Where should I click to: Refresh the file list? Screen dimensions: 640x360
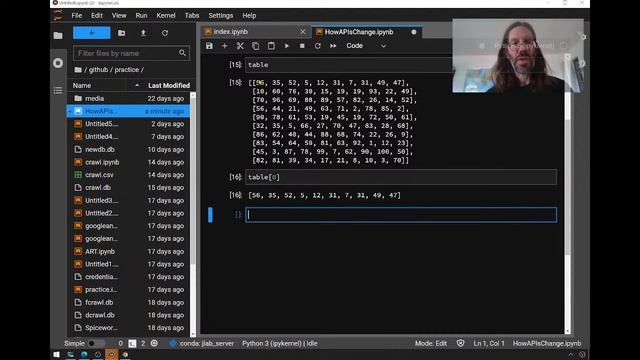point(165,33)
